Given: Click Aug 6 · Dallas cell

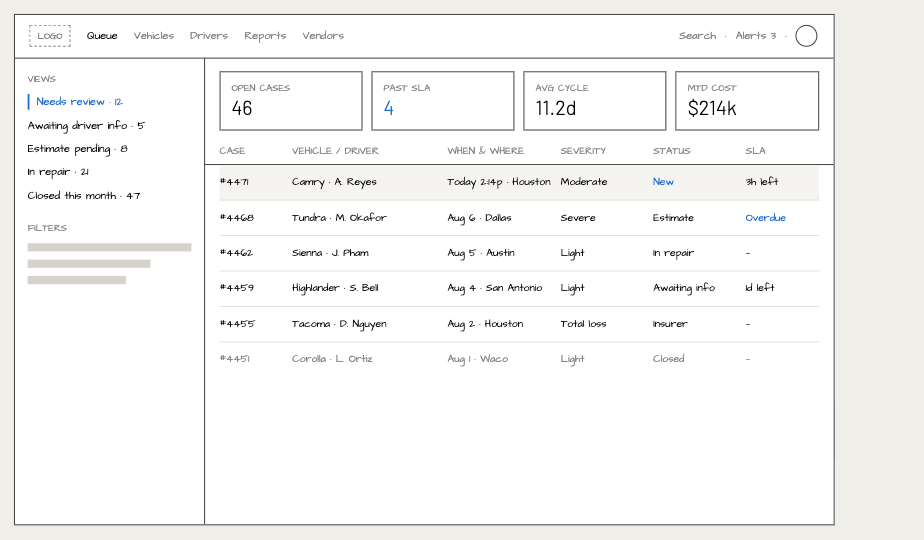Looking at the screenshot, I should coord(480,218).
